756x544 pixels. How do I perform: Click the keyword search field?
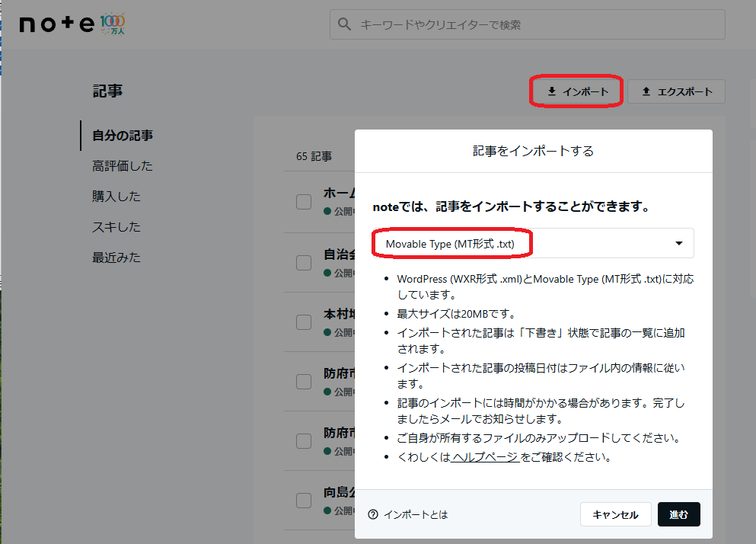[x=527, y=24]
